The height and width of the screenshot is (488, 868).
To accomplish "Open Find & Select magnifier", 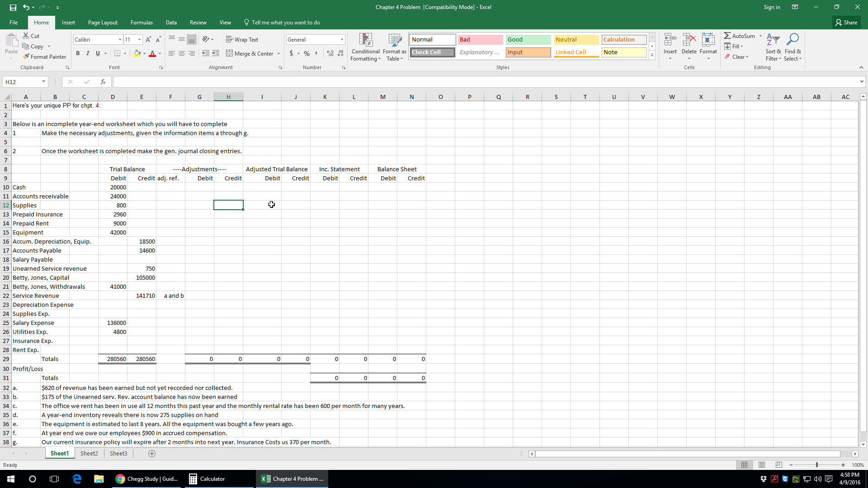I will (793, 47).
